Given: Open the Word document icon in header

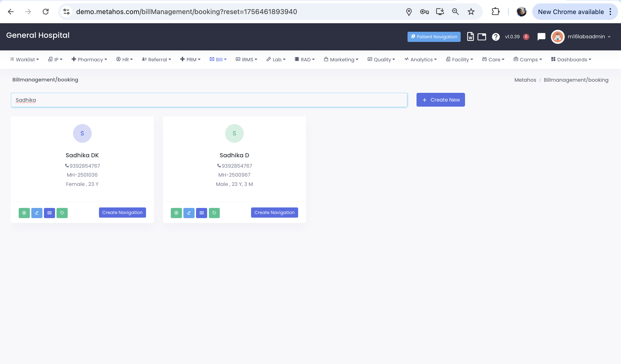Looking at the screenshot, I should 470,37.
